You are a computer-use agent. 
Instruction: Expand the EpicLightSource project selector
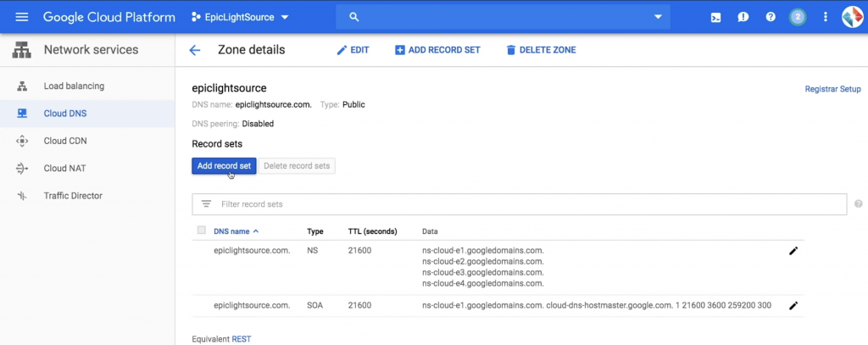tap(240, 17)
